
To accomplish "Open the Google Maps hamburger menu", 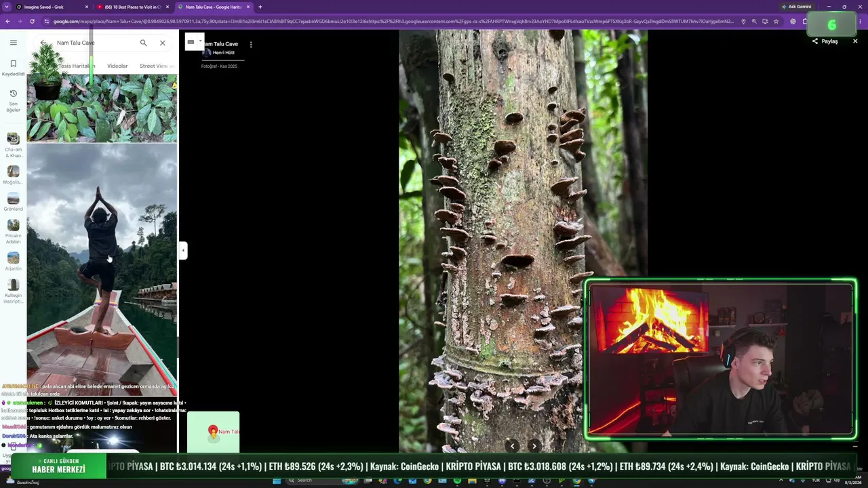I will (13, 43).
